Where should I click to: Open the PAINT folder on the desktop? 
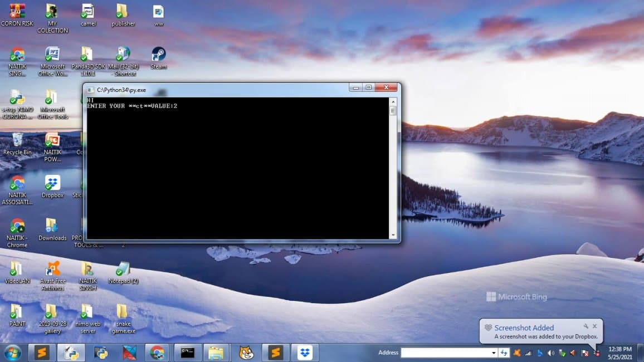coord(17,315)
